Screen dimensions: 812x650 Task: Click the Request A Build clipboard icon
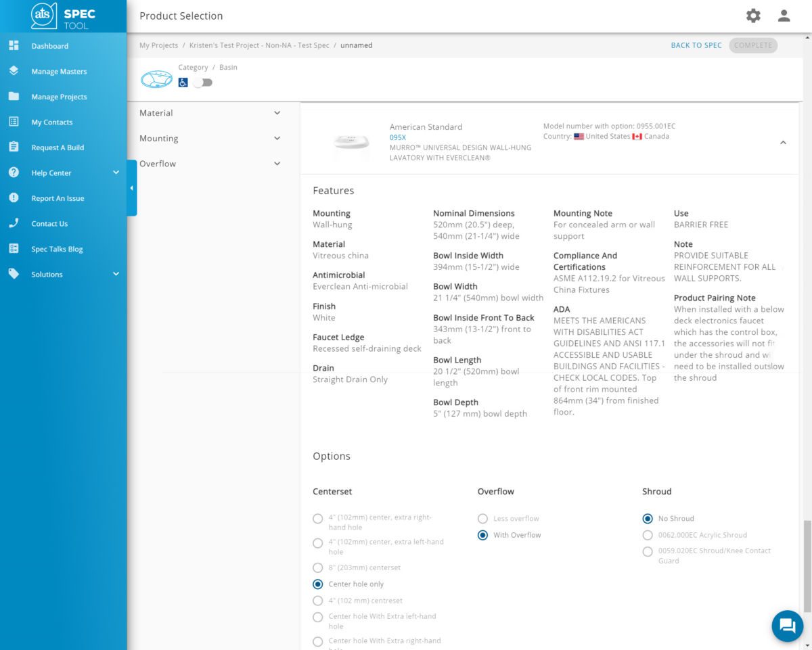tap(14, 147)
